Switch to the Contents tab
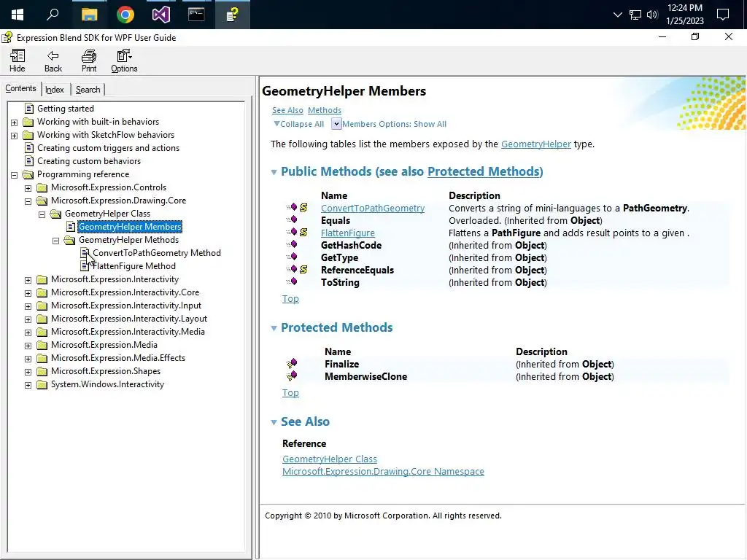The image size is (747, 560). pyautogui.click(x=20, y=88)
